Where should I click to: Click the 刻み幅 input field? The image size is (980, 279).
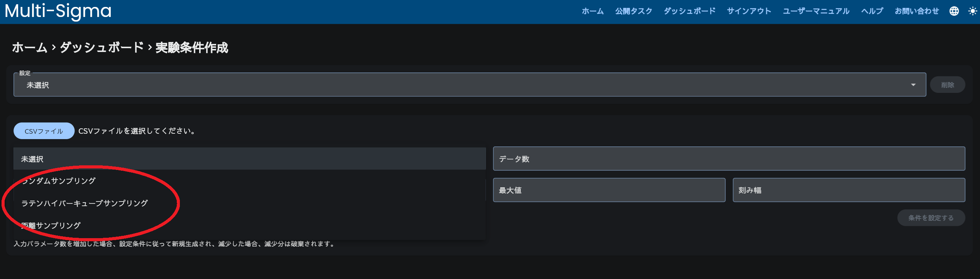(848, 190)
